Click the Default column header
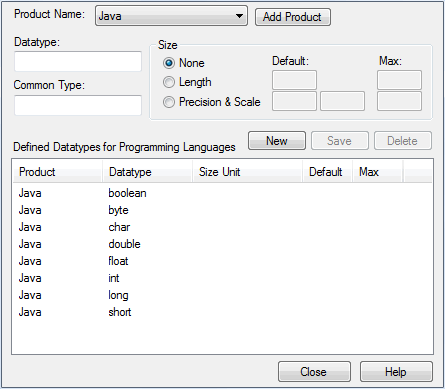 coord(327,172)
